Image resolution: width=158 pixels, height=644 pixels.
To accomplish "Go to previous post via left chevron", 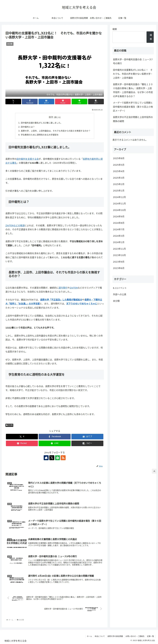I will (x=8, y=598).
